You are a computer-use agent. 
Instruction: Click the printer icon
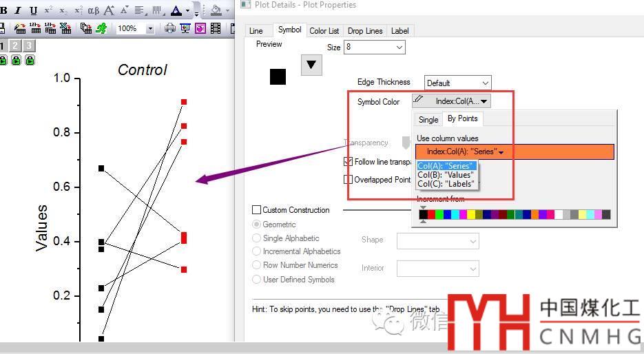(x=169, y=28)
